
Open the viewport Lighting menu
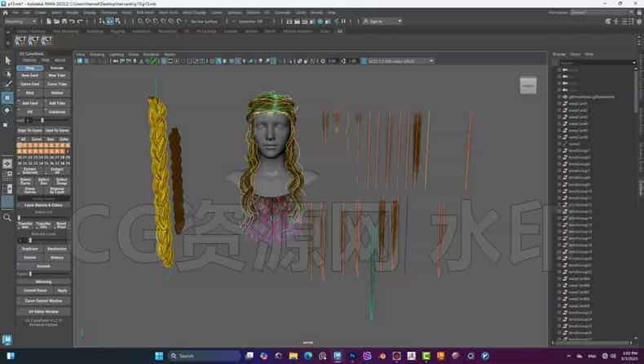coord(117,55)
